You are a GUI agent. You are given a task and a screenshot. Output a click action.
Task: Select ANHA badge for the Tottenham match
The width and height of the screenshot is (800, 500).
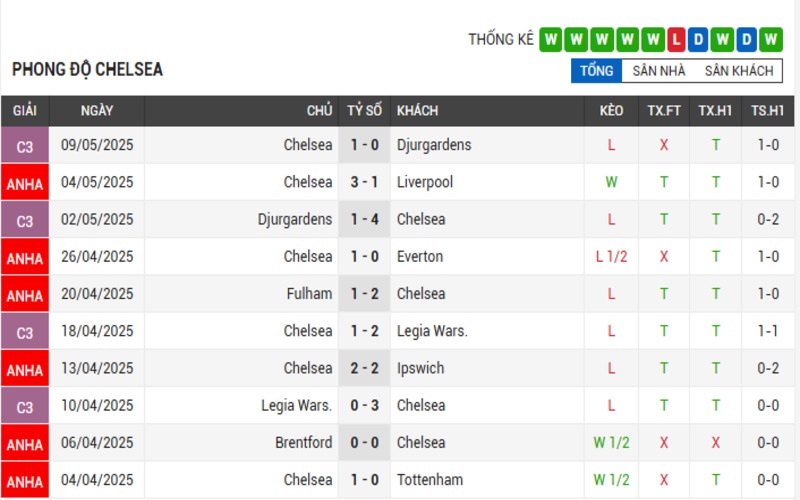tap(25, 481)
